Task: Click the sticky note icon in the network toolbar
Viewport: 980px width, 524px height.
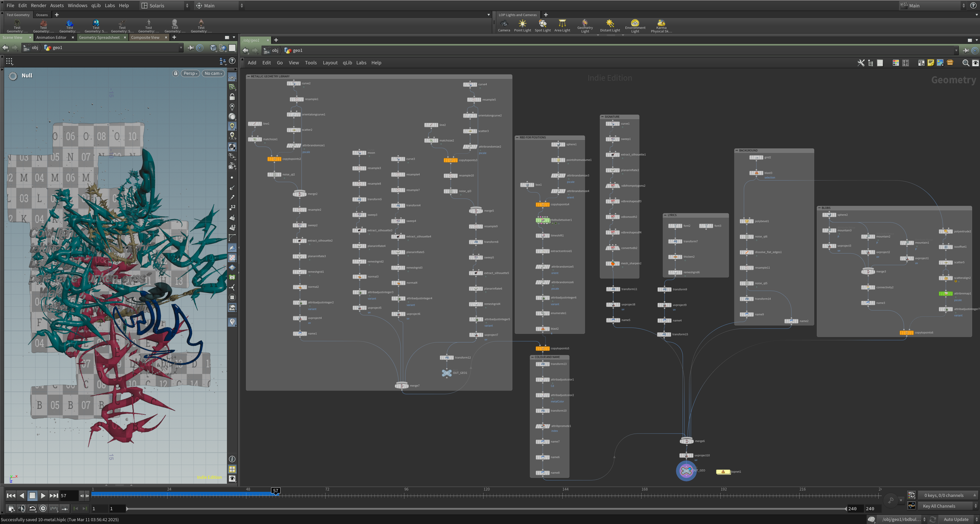Action: tap(930, 63)
